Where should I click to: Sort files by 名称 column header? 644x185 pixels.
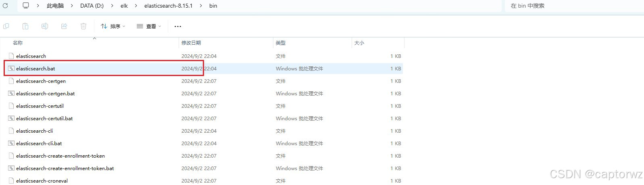pyautogui.click(x=18, y=43)
